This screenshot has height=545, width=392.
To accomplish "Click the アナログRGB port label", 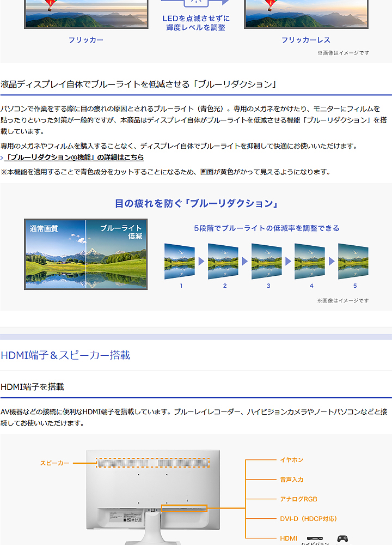I will click(x=298, y=499).
